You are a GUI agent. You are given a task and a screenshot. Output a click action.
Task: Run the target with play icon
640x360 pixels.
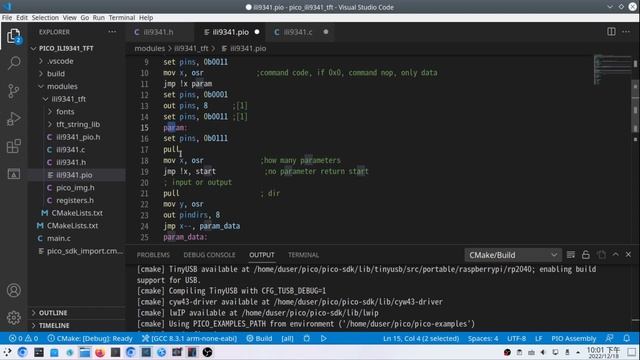(x=323, y=338)
